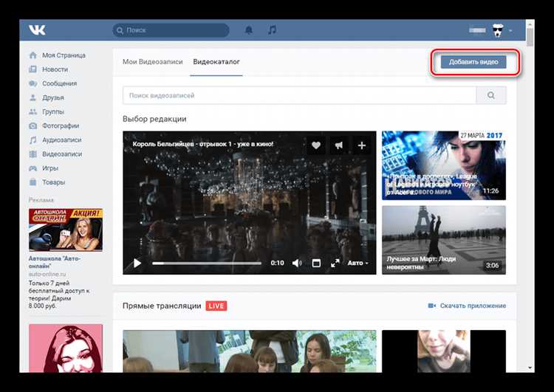Switch to the Мои Видеозаписи tab
Image resolution: width=554 pixels, height=392 pixels.
pyautogui.click(x=152, y=62)
